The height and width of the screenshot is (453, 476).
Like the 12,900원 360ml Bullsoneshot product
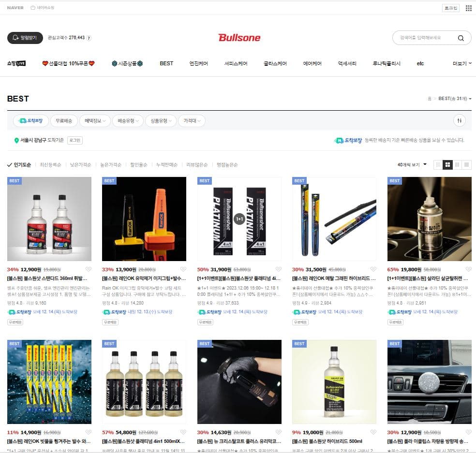[x=89, y=269]
